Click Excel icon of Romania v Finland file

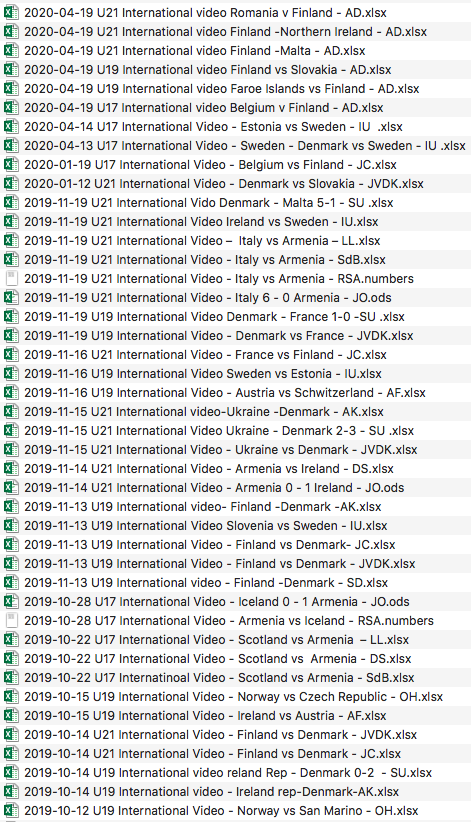[11, 13]
